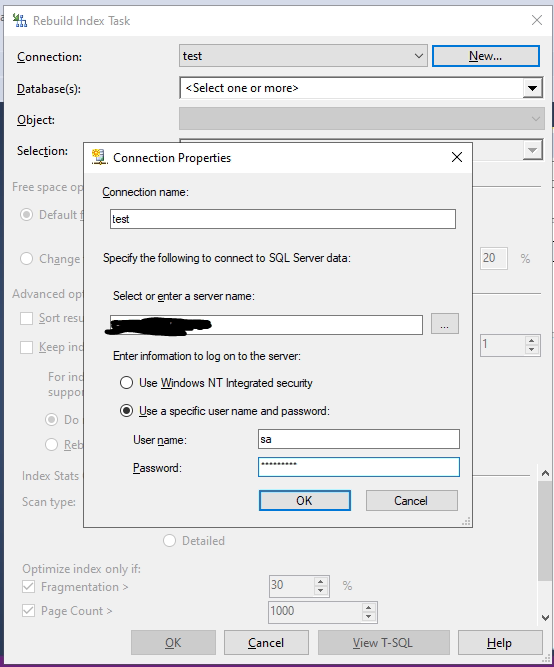This screenshot has width=554, height=667.
Task: Click the scroll up arrow of the options scrollbar
Action: click(x=545, y=473)
